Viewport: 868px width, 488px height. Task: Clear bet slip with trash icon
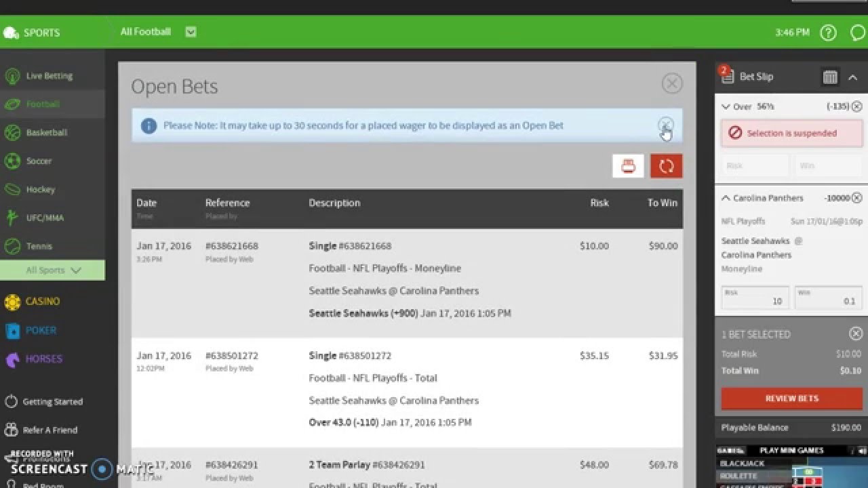pyautogui.click(x=830, y=77)
